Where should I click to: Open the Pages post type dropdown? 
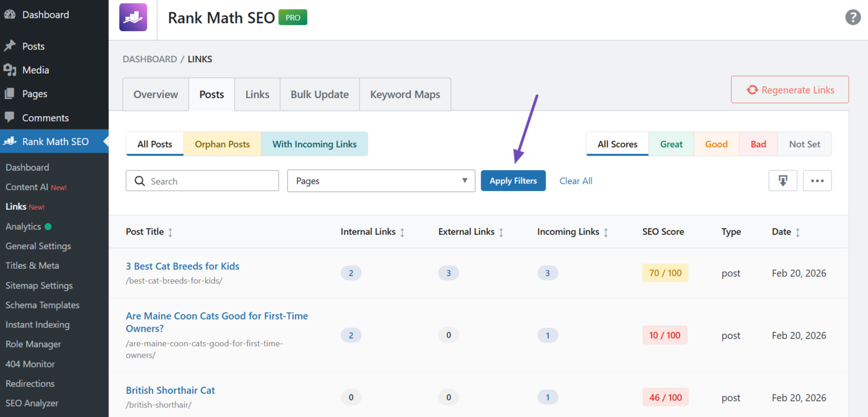pyautogui.click(x=381, y=181)
